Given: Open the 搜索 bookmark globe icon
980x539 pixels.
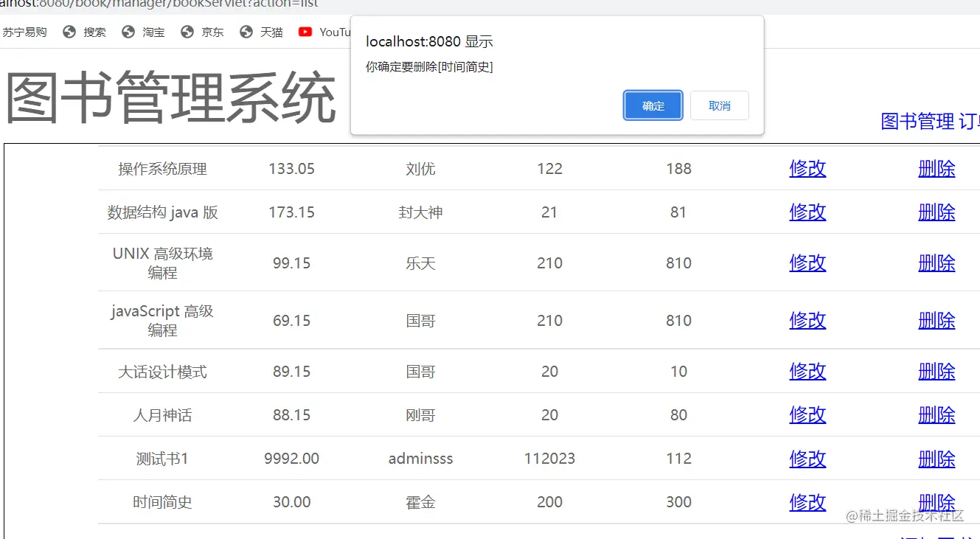Looking at the screenshot, I should (x=69, y=32).
